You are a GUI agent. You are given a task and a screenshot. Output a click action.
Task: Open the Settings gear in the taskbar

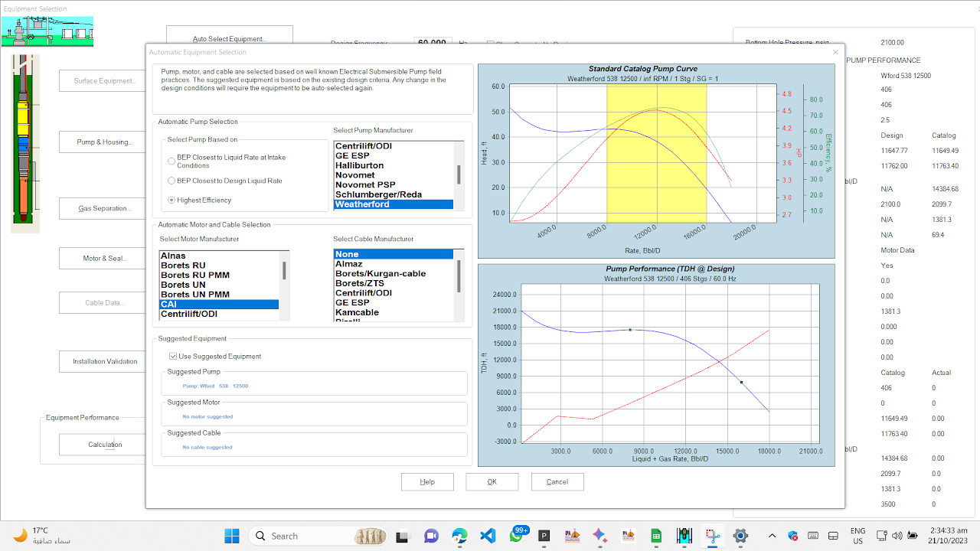(x=740, y=536)
